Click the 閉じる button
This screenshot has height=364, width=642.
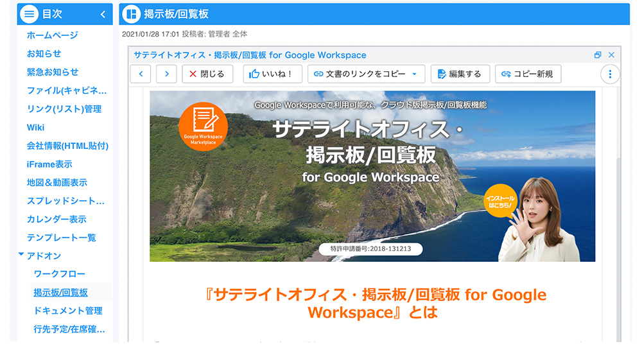(207, 74)
